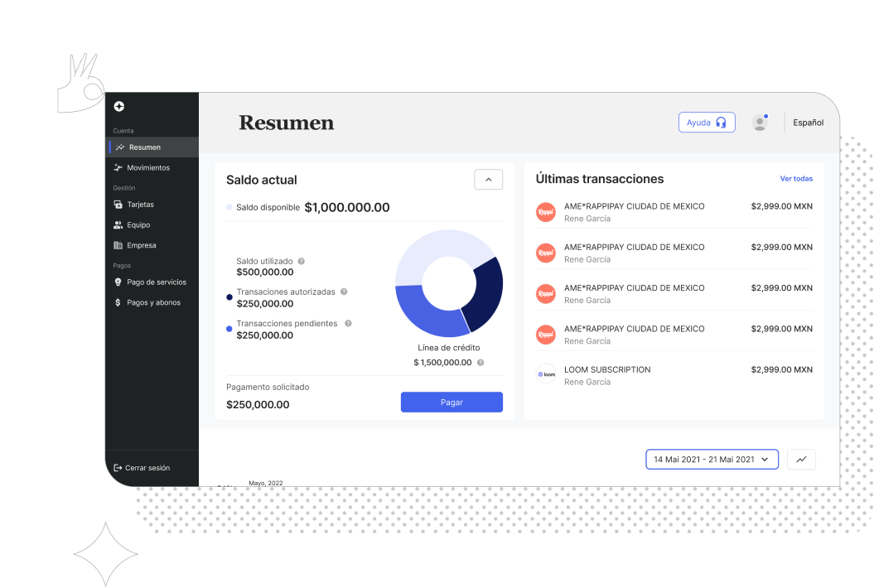Open Movimientos in the sidebar
Screen dimensions: 874x588
(147, 168)
